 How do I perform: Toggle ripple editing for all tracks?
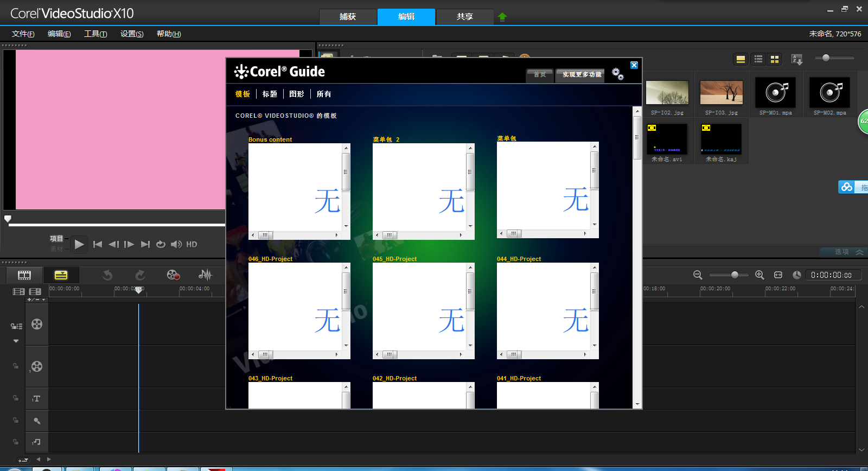[x=16, y=326]
